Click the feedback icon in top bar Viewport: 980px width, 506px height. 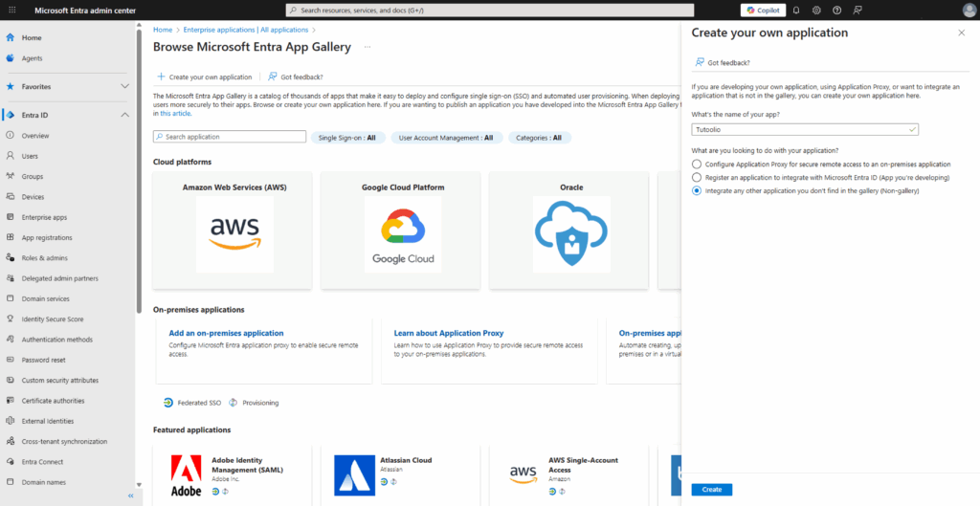pyautogui.click(x=857, y=10)
